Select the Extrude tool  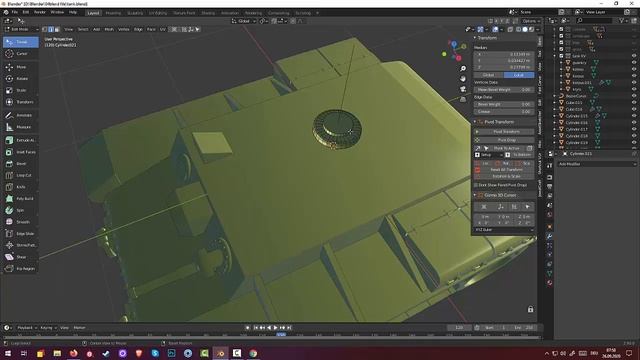pos(20,140)
